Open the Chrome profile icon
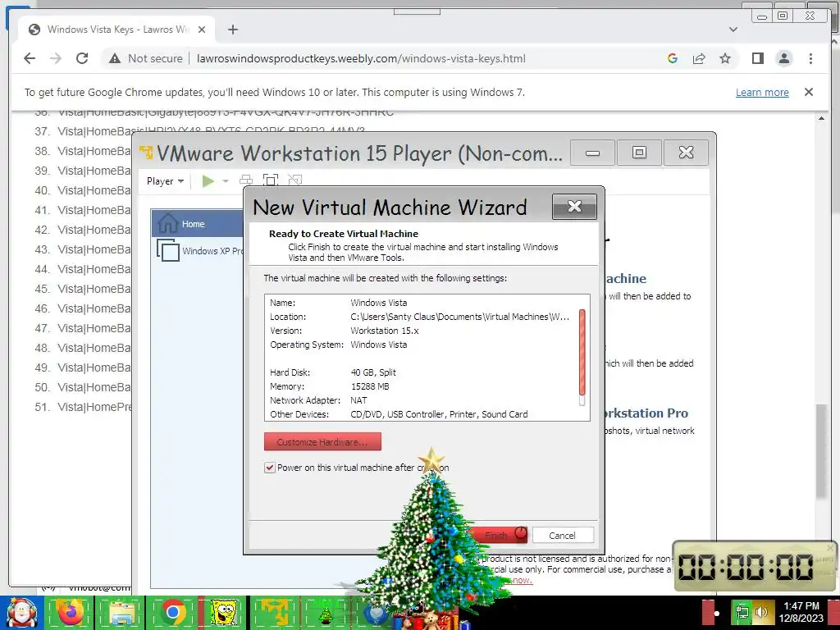Image resolution: width=840 pixels, height=630 pixels. (x=783, y=58)
